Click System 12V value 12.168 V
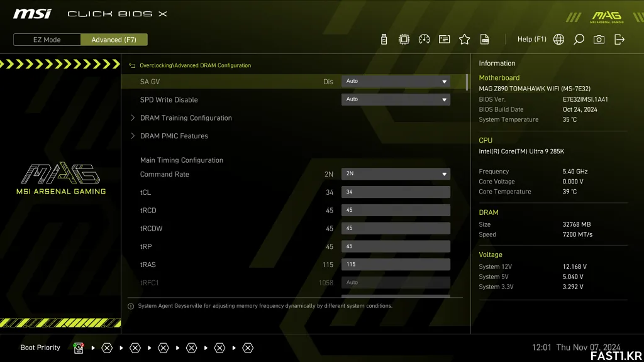This screenshot has width=644, height=362. tap(575, 266)
